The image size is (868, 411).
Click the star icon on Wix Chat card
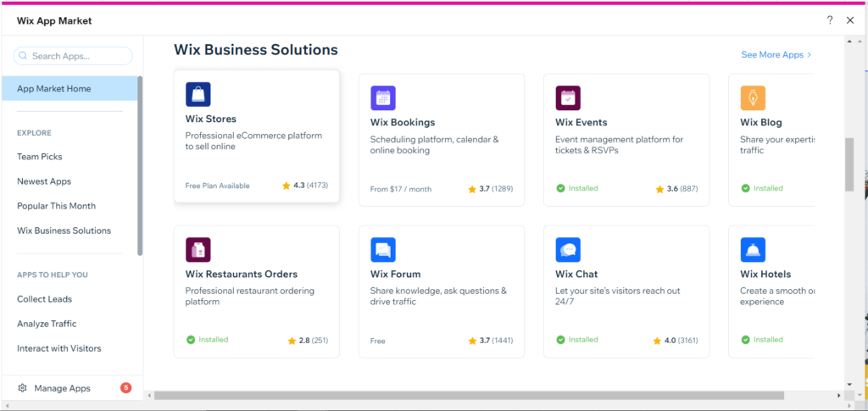(657, 341)
